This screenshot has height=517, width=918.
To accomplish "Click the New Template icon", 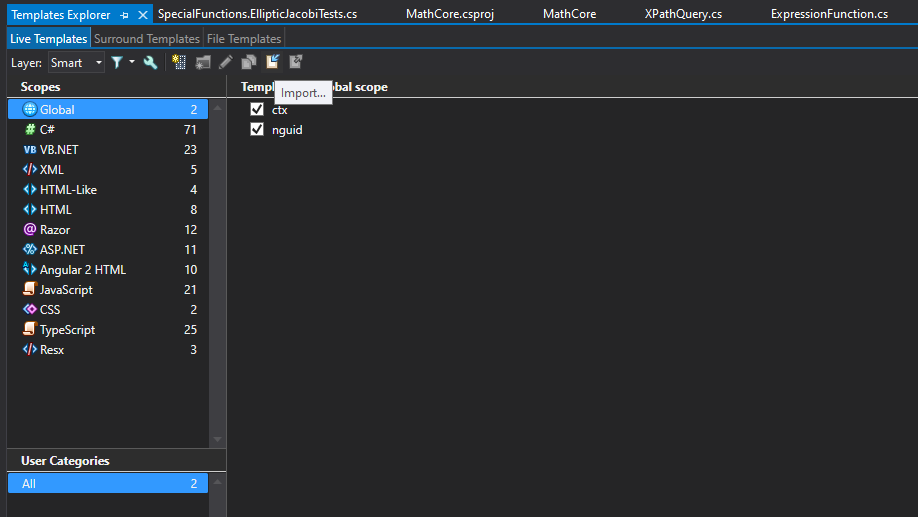I will (x=179, y=62).
